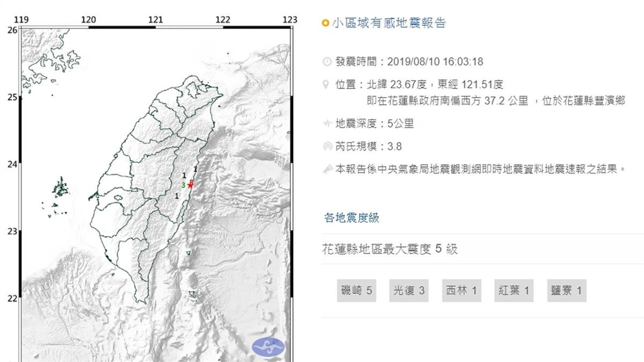Click the orange circle icon beside the report title

(325, 24)
